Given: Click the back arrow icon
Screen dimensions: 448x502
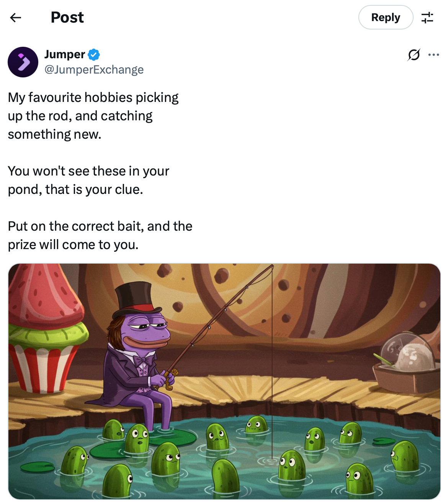Looking at the screenshot, I should click(16, 18).
